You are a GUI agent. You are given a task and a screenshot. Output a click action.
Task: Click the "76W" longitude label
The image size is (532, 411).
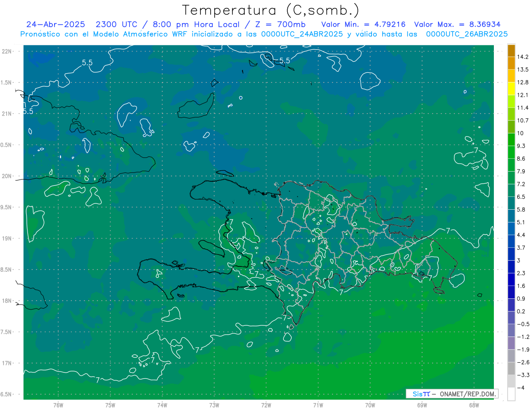(58, 405)
